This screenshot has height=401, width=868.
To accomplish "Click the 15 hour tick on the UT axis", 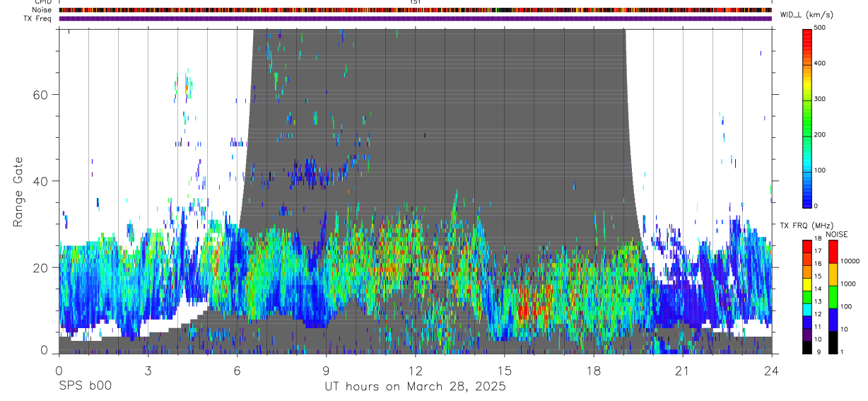I will coord(504,370).
